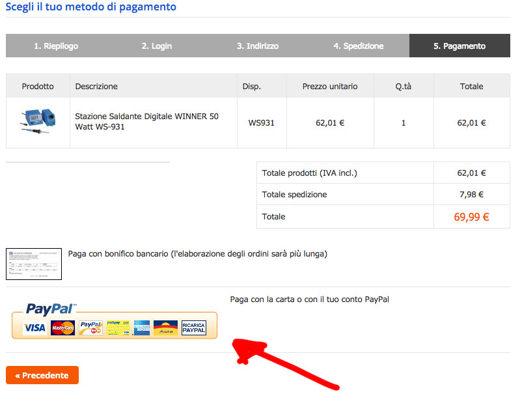The height and width of the screenshot is (420, 522).
Task: Click the Scegli il tuo metodo heading
Action: pyautogui.click(x=91, y=7)
